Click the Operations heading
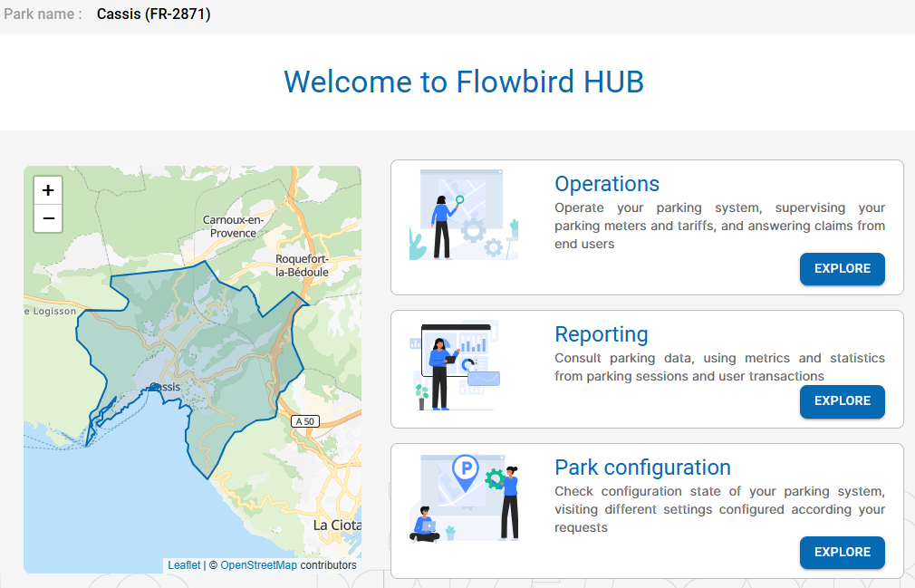 [607, 184]
